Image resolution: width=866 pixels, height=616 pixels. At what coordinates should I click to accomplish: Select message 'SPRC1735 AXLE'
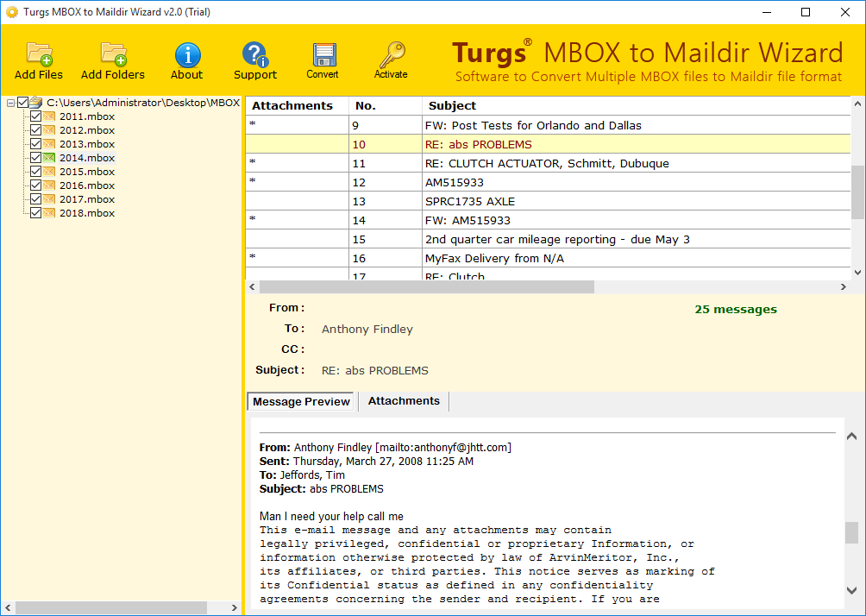point(548,201)
